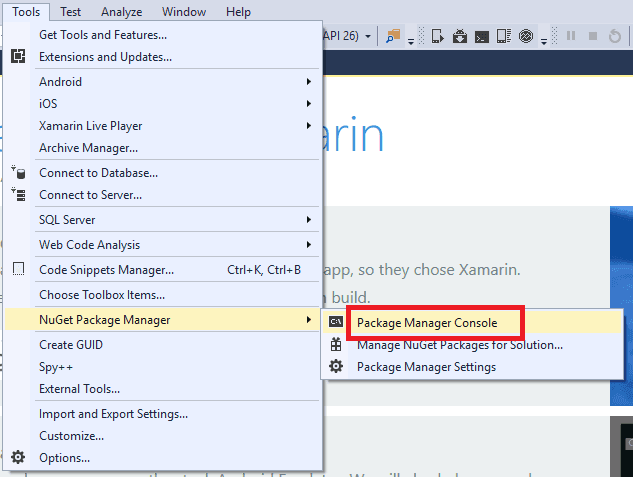
Task: Click the Package Manager Settings gear icon
Action: (336, 367)
